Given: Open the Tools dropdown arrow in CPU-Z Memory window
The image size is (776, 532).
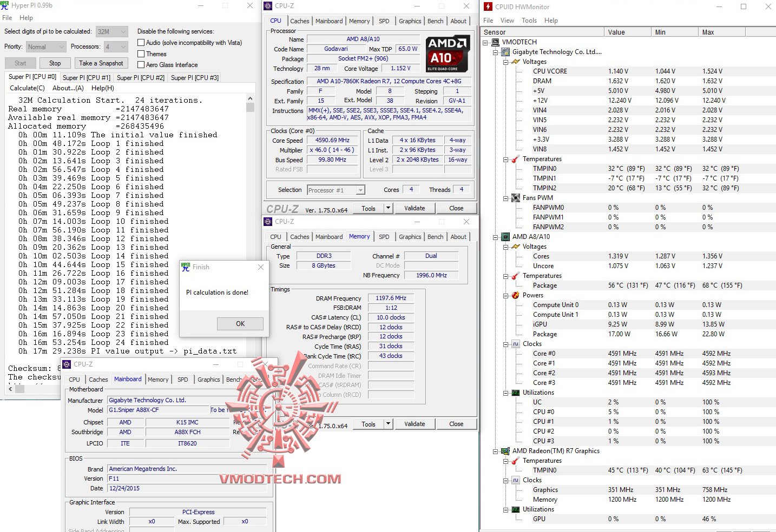Looking at the screenshot, I should [x=388, y=424].
